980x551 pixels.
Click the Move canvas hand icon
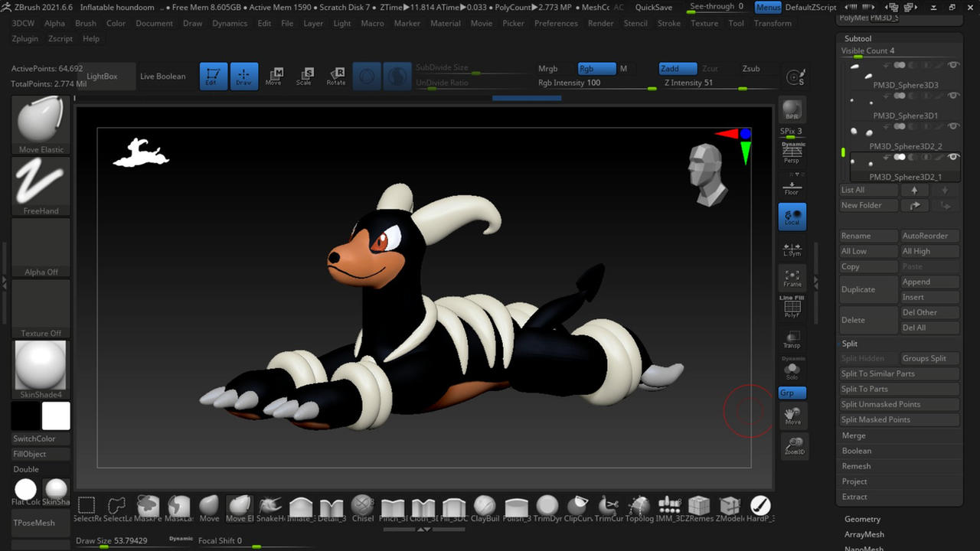click(x=792, y=416)
